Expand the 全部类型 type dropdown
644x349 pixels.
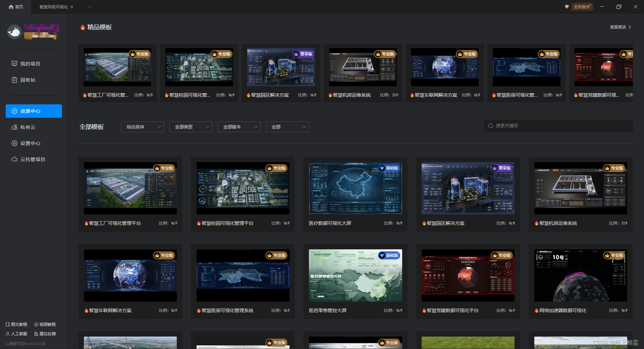191,127
